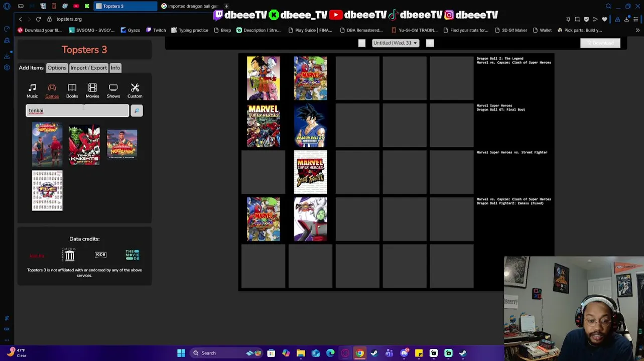Open the SVGOMG bookmark

click(x=91, y=30)
